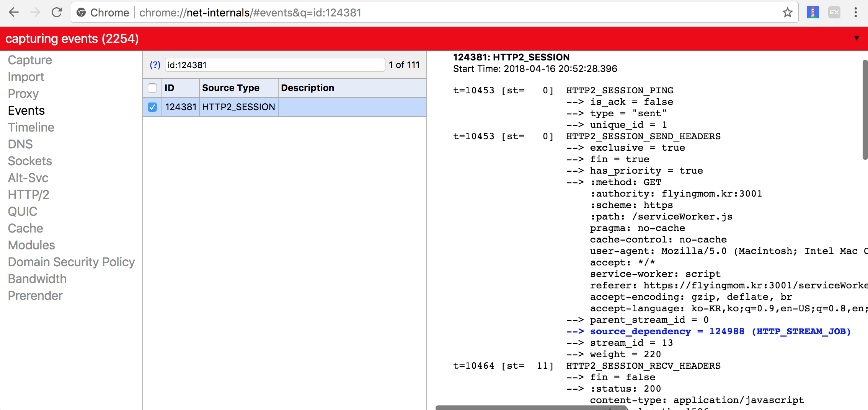Click the HTTP2_SESSION source type cell

(238, 107)
